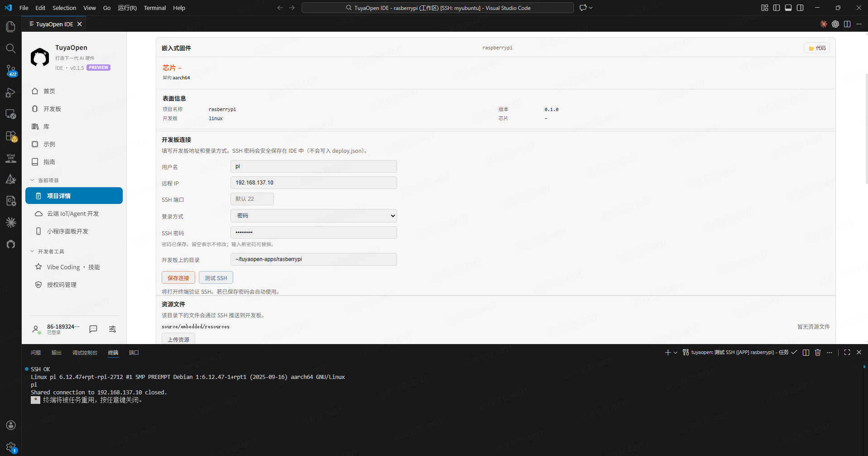Open the Search view in activity bar
868x456 pixels.
point(11,49)
